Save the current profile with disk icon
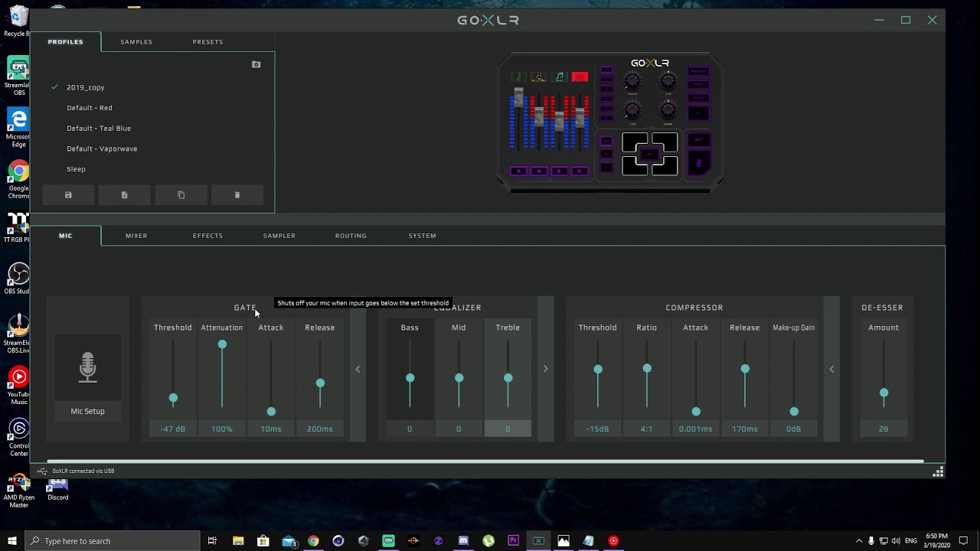The height and width of the screenshot is (551, 980). point(68,195)
